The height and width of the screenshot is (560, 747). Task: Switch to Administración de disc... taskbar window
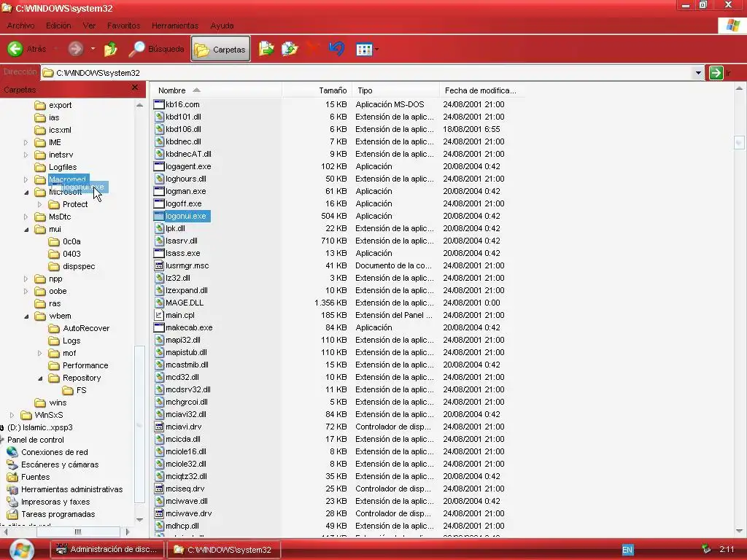point(107,550)
